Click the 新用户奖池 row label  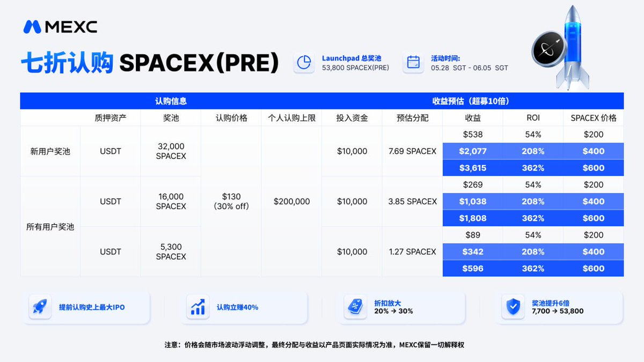point(50,151)
